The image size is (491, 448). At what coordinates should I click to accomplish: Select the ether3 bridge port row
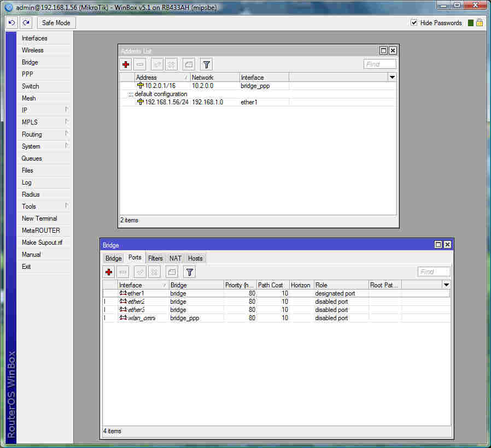pos(277,310)
